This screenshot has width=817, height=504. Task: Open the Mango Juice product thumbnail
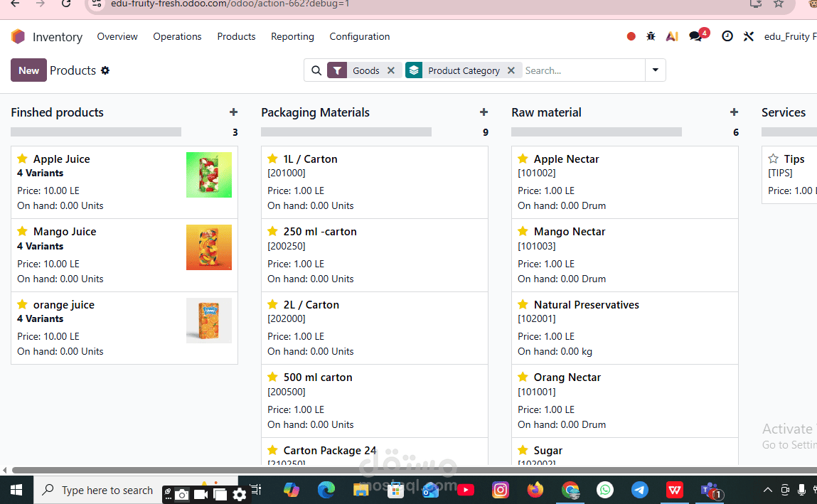(x=209, y=247)
